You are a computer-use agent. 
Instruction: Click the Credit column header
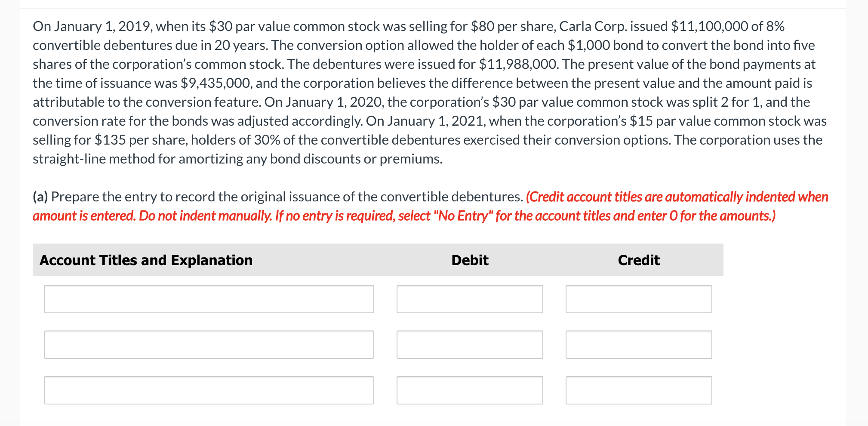pyautogui.click(x=639, y=260)
